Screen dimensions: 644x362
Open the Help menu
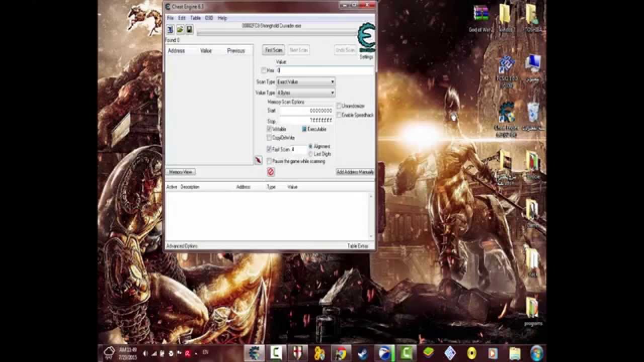tap(222, 18)
